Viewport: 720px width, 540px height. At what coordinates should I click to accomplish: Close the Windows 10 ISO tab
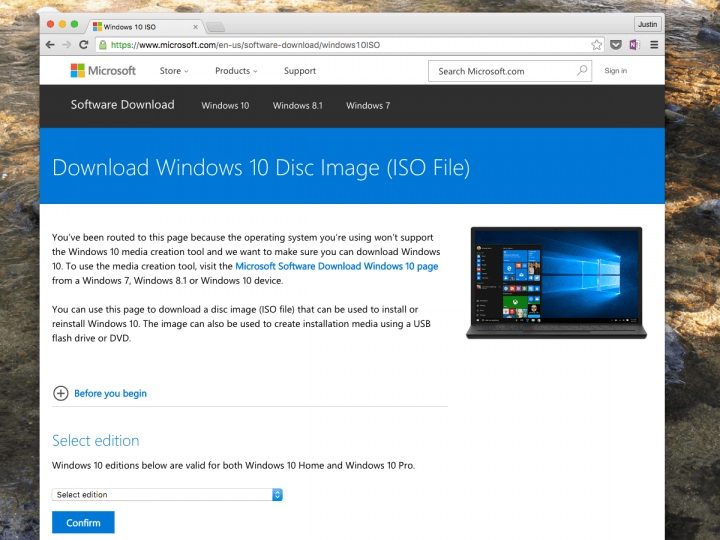pyautogui.click(x=195, y=27)
